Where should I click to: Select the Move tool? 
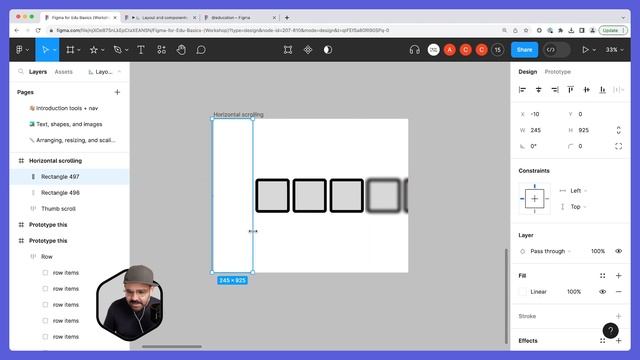point(45,50)
